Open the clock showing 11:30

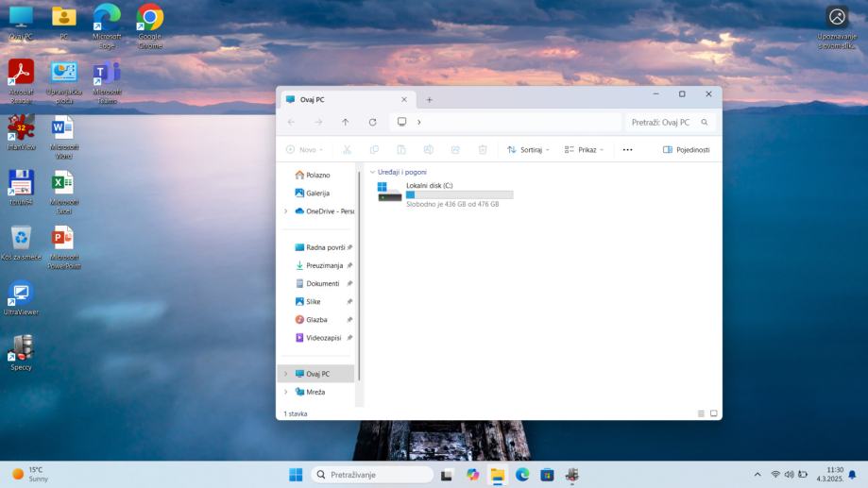829,474
